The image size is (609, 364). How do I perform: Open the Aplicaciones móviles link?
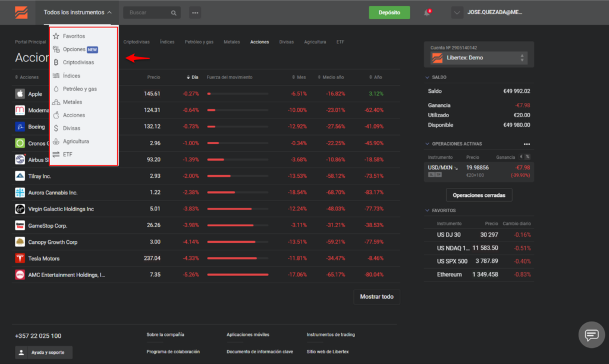(x=248, y=334)
